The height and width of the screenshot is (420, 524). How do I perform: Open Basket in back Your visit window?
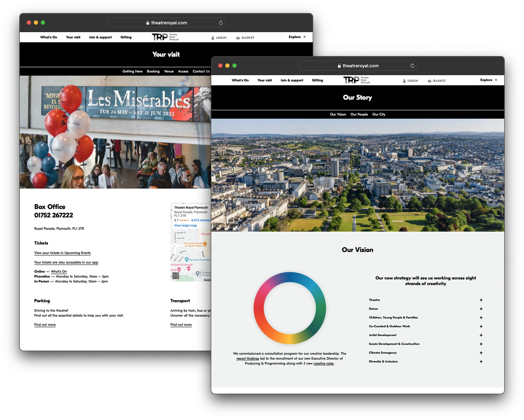pyautogui.click(x=245, y=38)
